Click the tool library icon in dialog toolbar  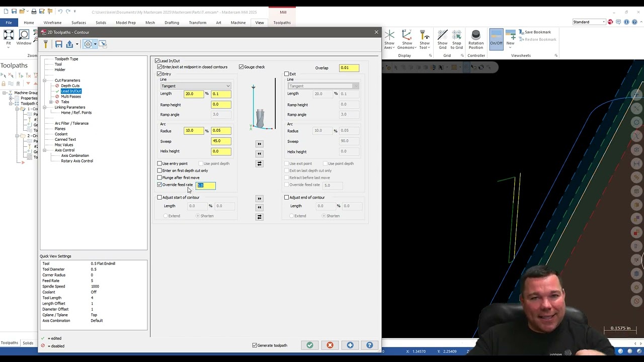click(x=45, y=44)
